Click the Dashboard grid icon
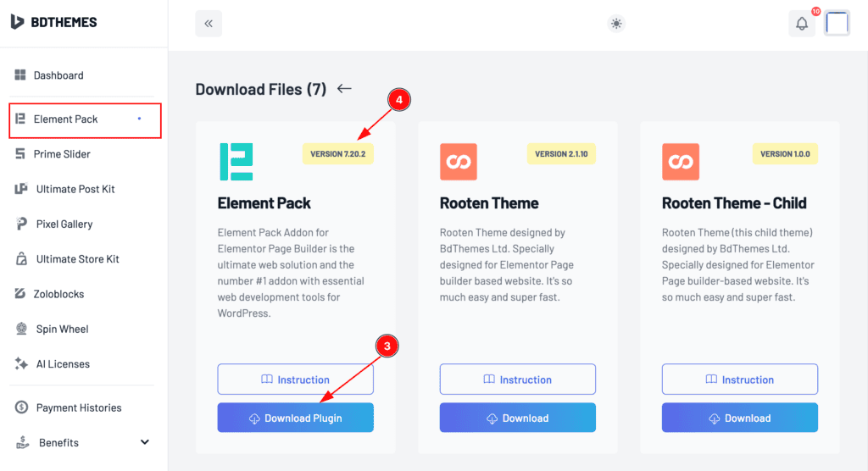868x471 pixels. click(x=20, y=75)
